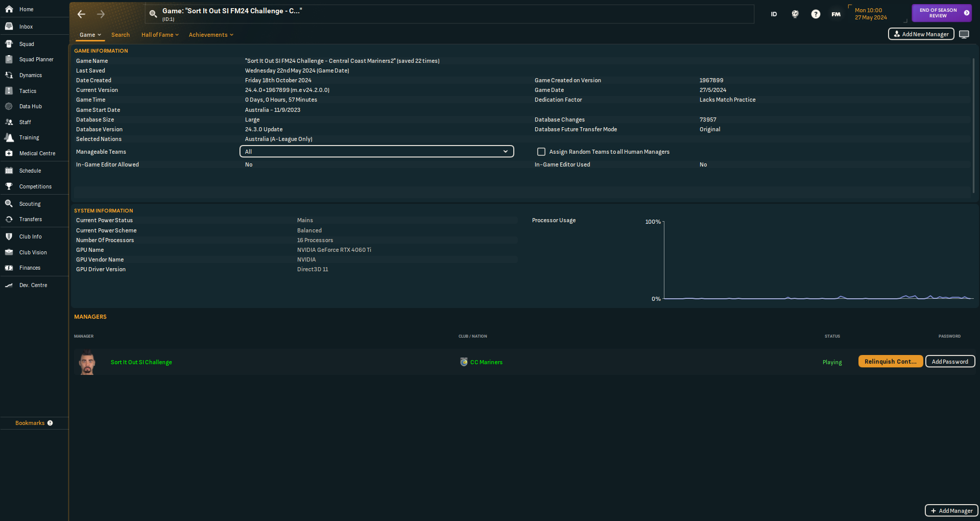
Task: Switch to the Search tab
Action: [x=121, y=35]
